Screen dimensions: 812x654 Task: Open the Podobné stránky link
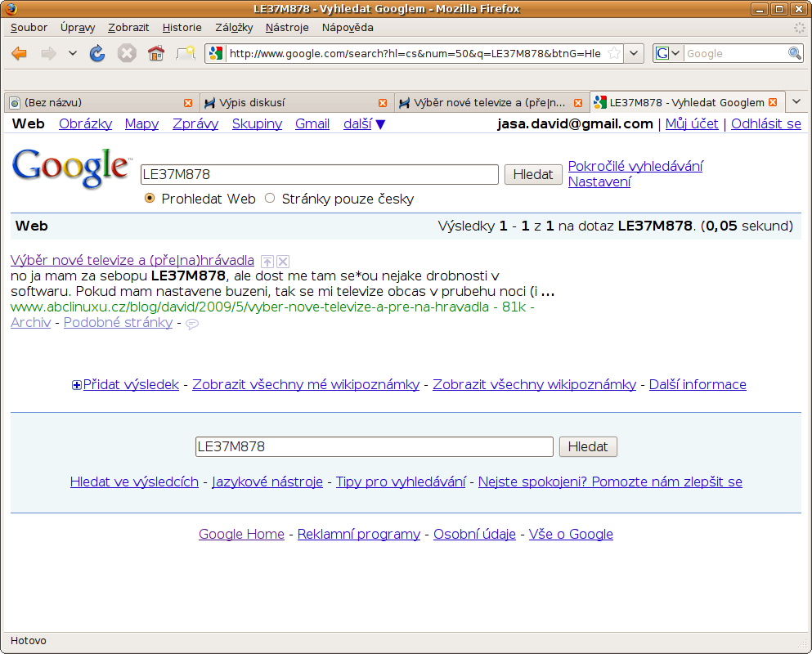pyautogui.click(x=118, y=322)
